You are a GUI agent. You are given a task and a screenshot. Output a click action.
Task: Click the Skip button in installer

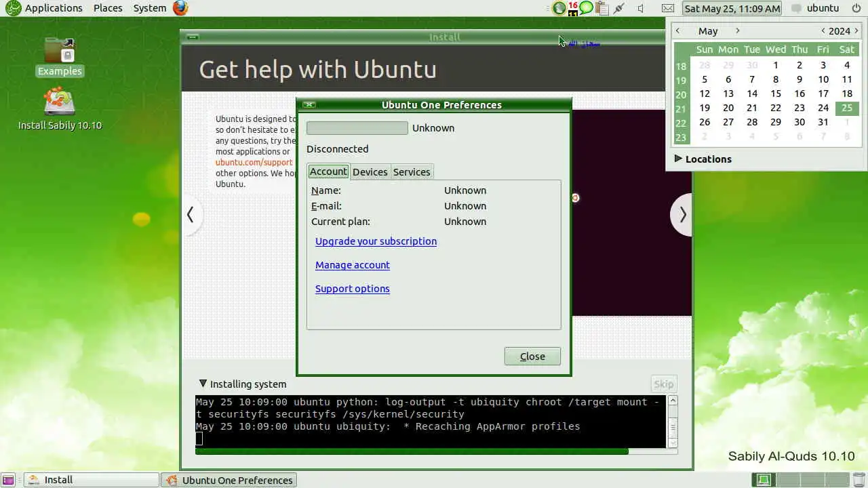pyautogui.click(x=663, y=384)
